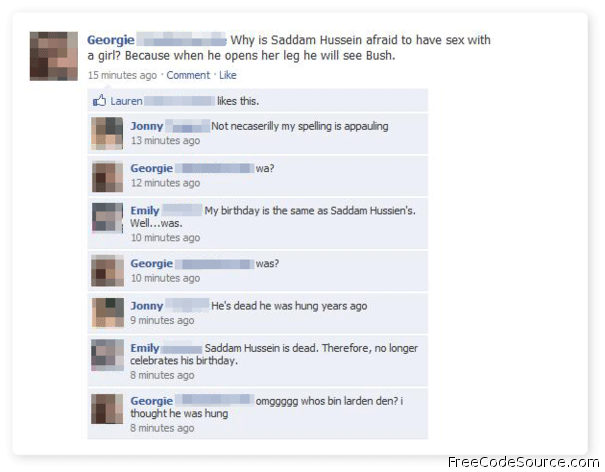This screenshot has height=472, width=605.
Task: Click Georgie's name on the main post
Action: pyautogui.click(x=111, y=40)
